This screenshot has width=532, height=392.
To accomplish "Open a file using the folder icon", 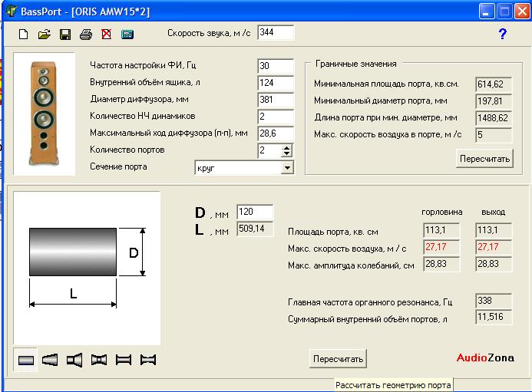I will pyautogui.click(x=45, y=35).
